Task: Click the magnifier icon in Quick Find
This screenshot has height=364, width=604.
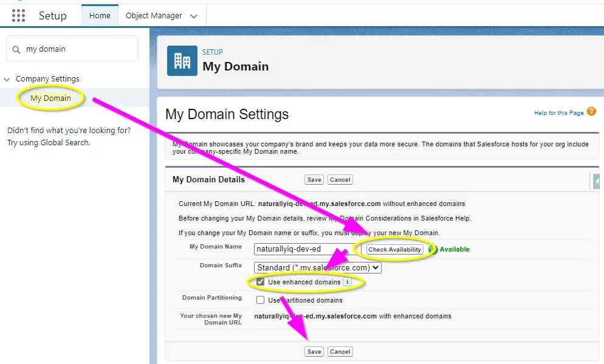Action: [16, 49]
